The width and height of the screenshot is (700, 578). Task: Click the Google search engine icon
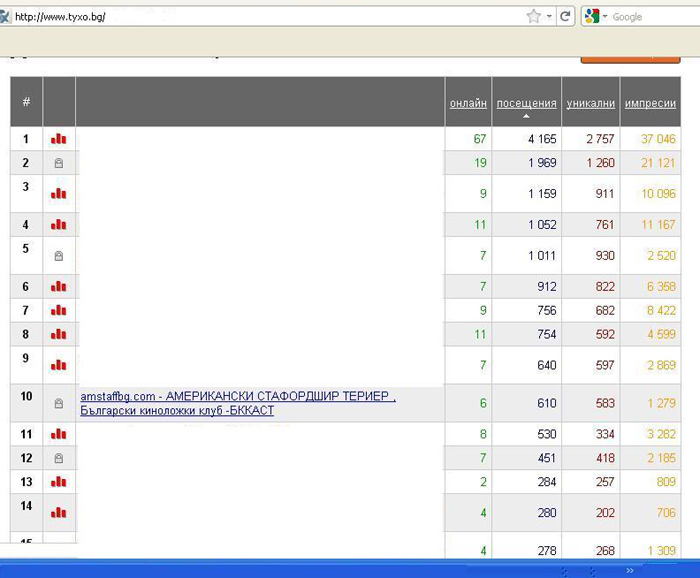pyautogui.click(x=592, y=17)
